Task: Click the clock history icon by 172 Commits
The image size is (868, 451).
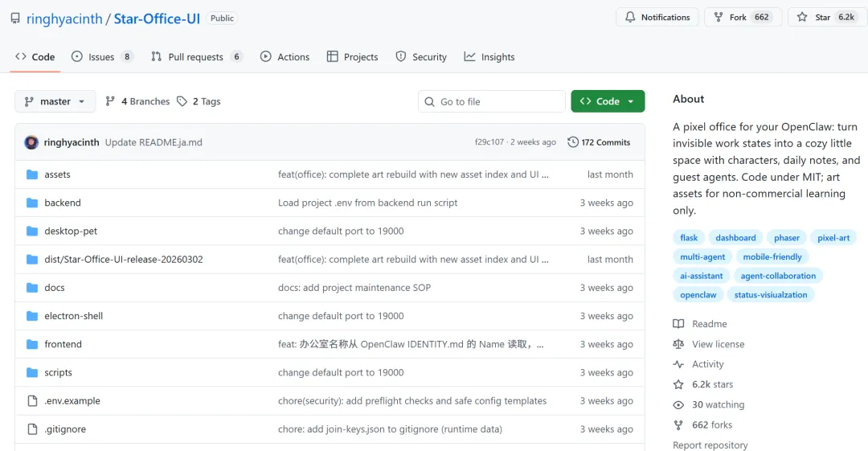Action: pyautogui.click(x=573, y=142)
